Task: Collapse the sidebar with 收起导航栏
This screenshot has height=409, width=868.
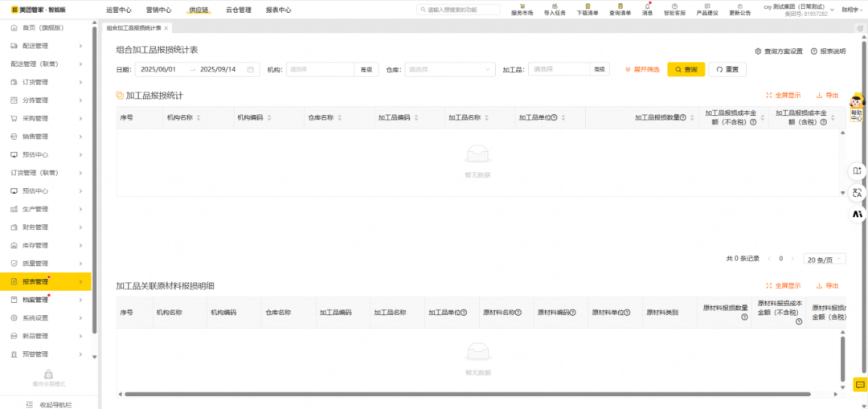Action: [x=50, y=404]
